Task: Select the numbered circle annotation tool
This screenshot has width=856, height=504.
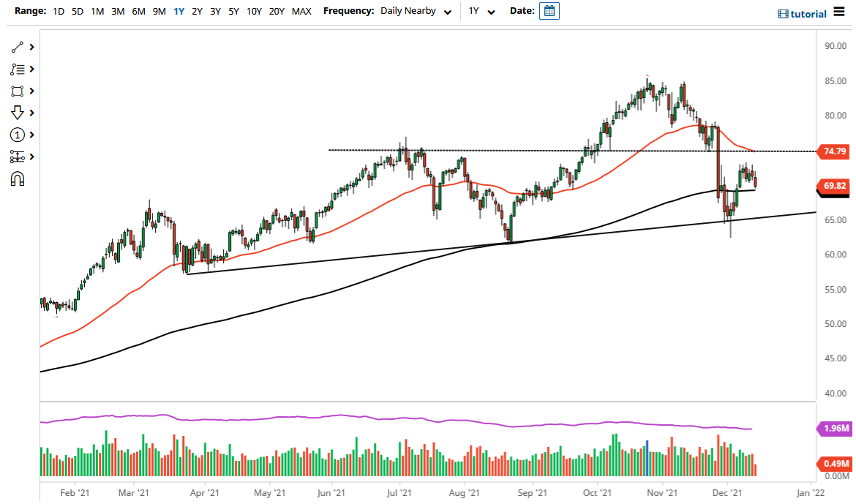Action: (x=18, y=135)
